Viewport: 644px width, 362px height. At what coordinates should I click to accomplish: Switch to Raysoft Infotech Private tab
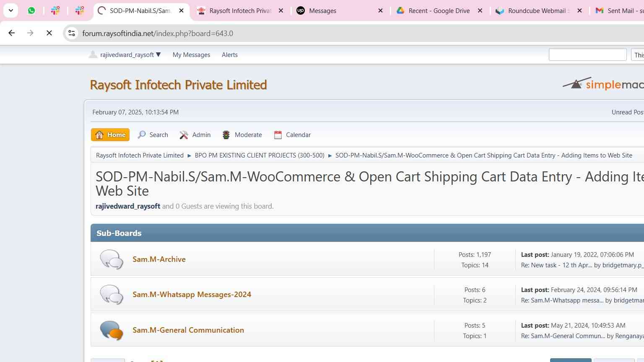pos(240,11)
